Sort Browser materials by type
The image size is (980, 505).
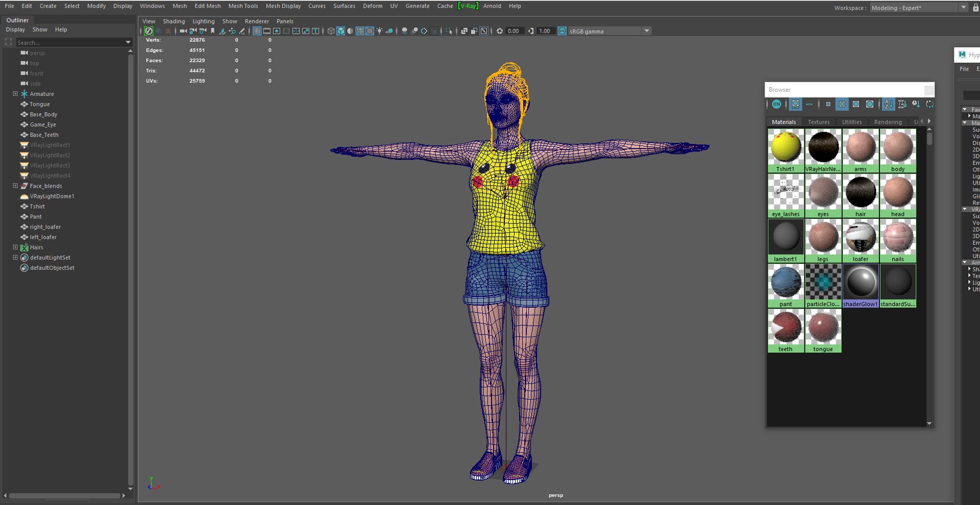click(x=902, y=104)
